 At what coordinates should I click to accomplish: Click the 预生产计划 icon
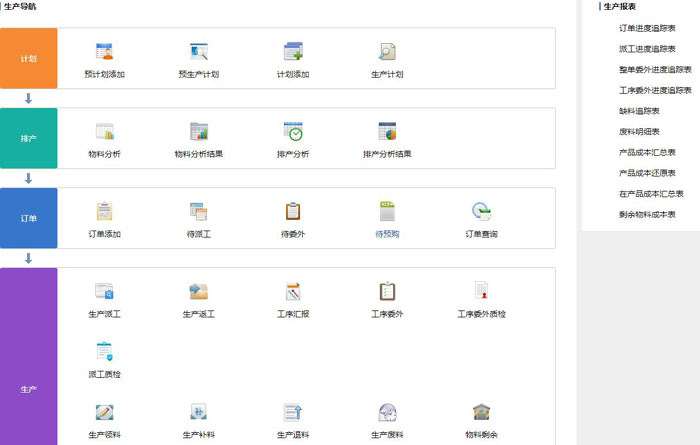tap(198, 52)
